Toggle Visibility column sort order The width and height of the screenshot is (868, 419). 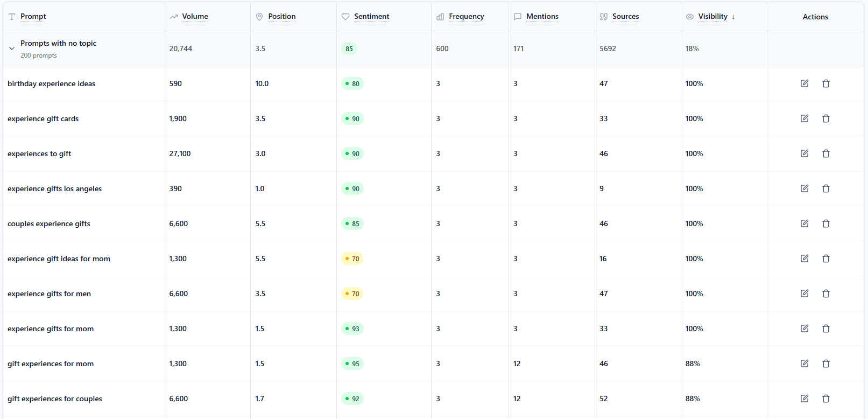click(713, 17)
